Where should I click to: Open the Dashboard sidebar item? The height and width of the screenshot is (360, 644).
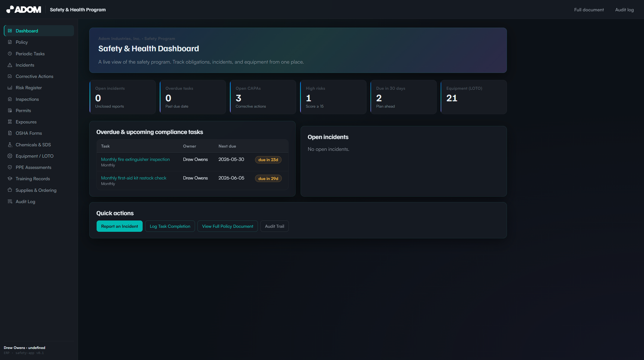[39, 31]
